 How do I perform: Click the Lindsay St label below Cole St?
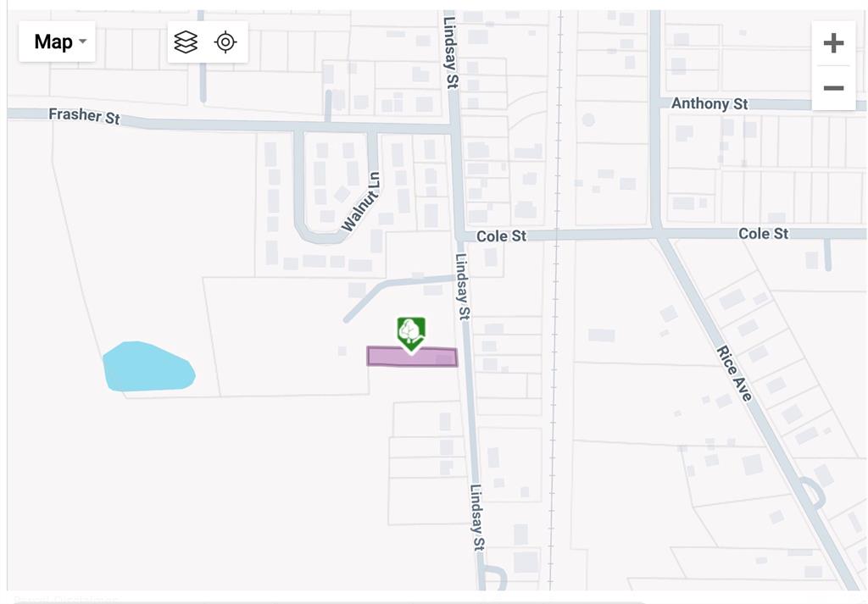(x=462, y=286)
